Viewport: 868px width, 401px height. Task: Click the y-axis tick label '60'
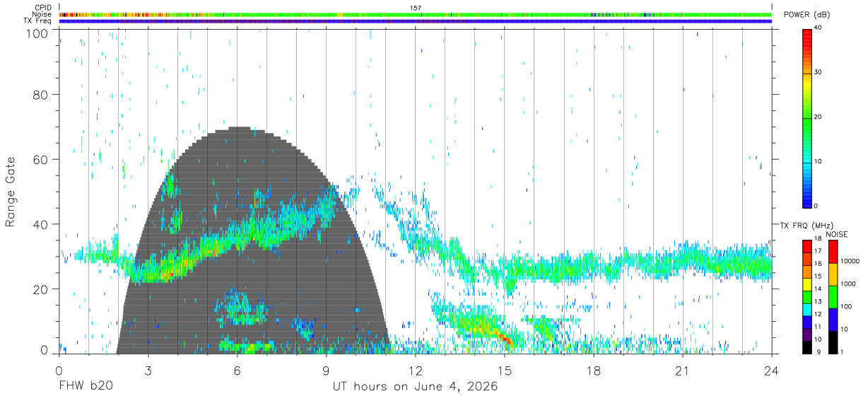click(40, 160)
